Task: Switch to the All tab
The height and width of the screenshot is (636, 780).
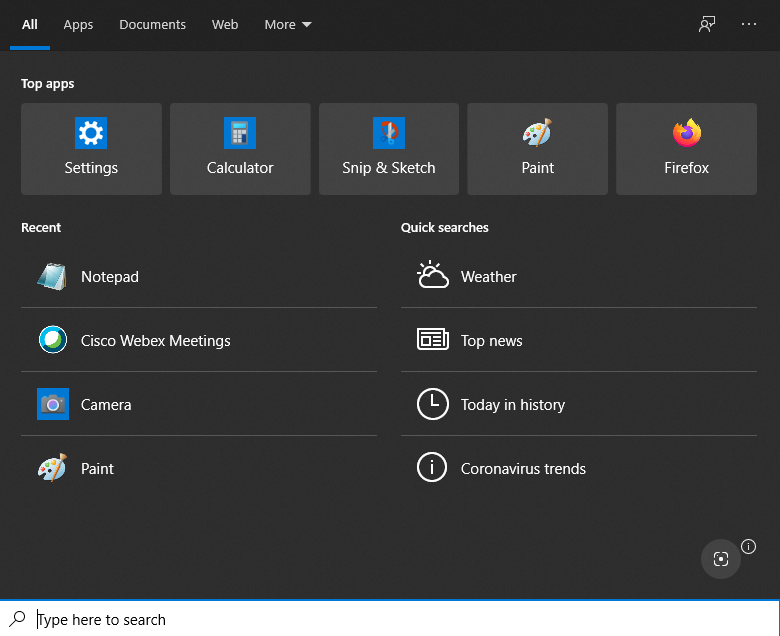Action: click(30, 24)
